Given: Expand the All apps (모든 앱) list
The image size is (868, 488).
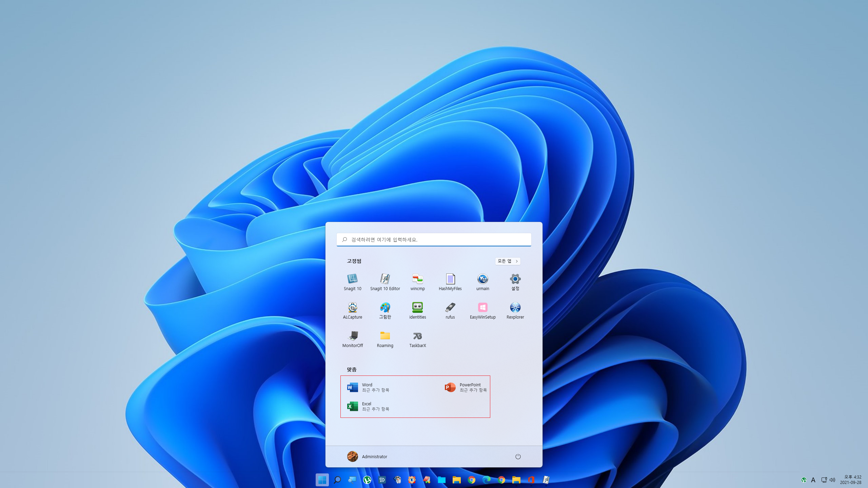Looking at the screenshot, I should (x=508, y=261).
